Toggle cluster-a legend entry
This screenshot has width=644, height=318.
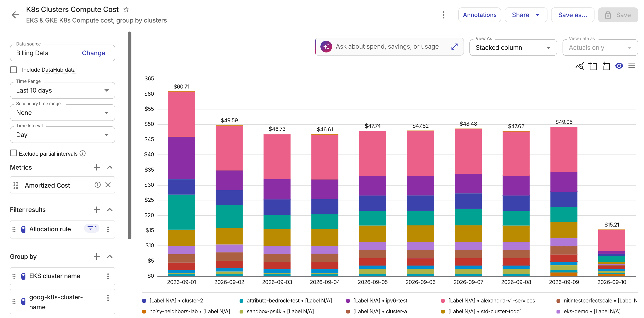click(376, 311)
